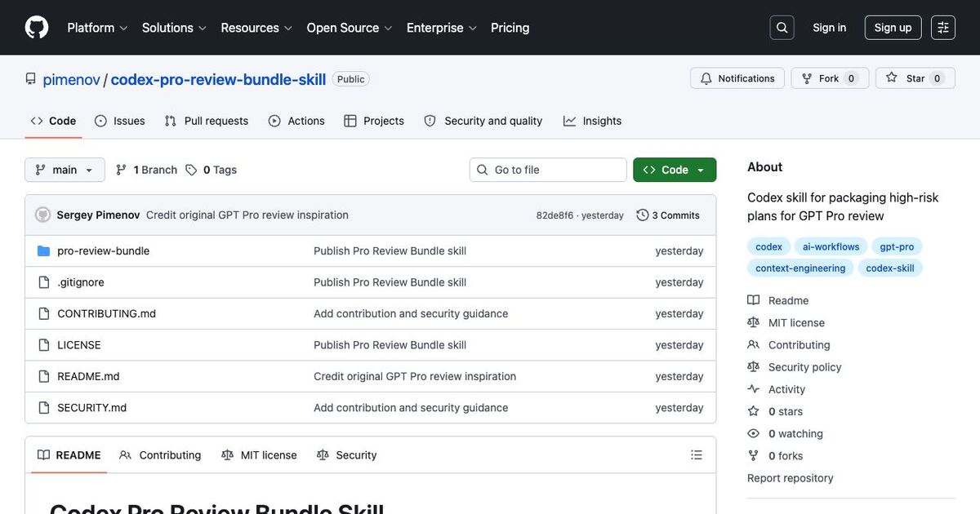
Task: Expand the Resources menu
Action: pyautogui.click(x=256, y=28)
